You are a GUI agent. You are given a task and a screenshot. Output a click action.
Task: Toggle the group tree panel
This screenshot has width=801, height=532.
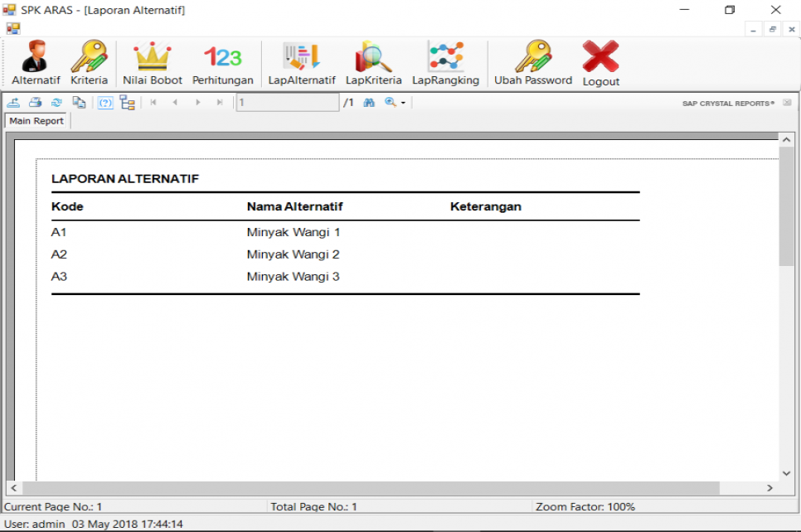[x=126, y=101]
